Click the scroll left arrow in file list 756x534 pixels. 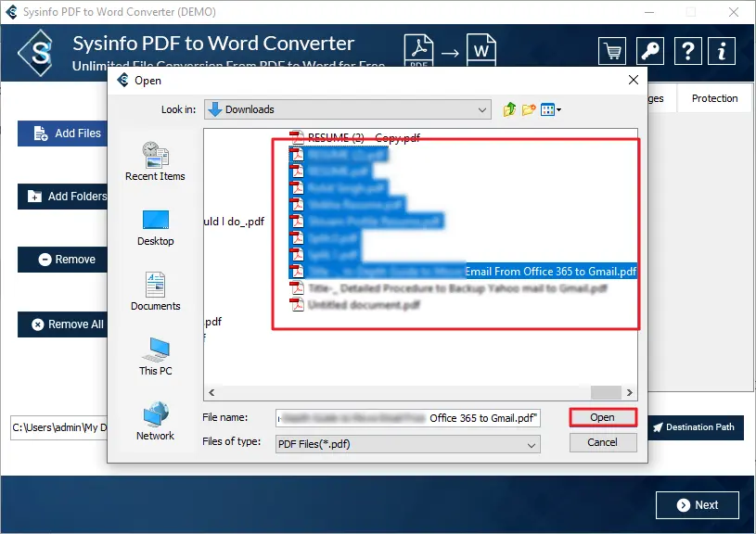[x=211, y=393]
